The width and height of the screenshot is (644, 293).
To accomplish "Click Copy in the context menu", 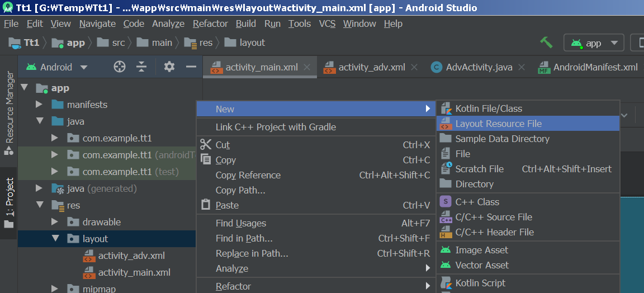I will coord(315,160).
